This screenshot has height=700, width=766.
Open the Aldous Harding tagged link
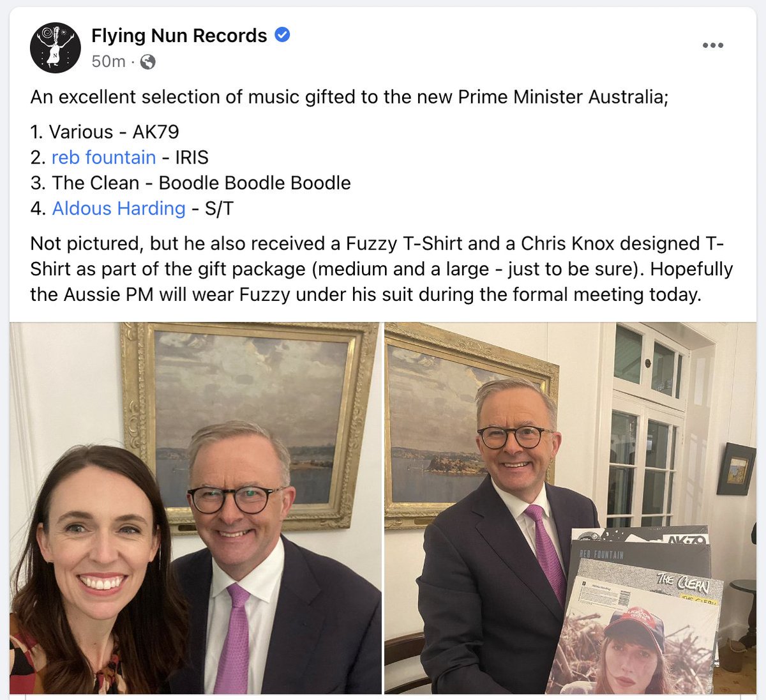pos(119,208)
